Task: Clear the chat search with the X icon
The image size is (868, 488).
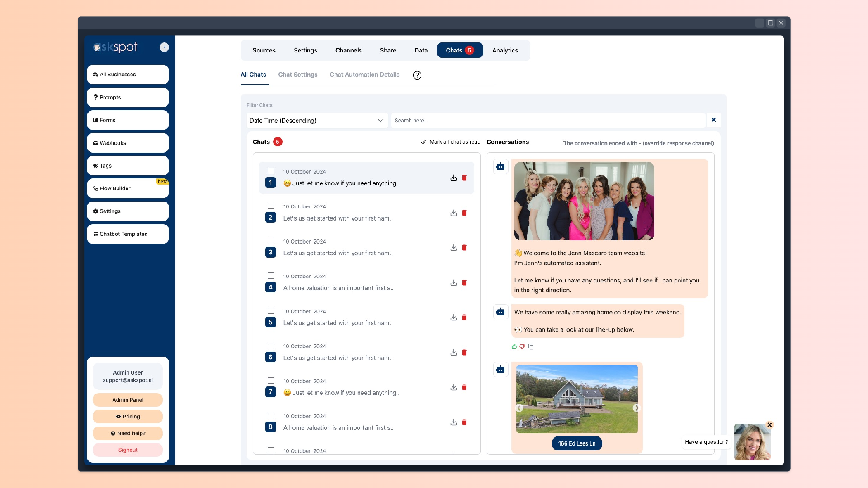Action: 713,120
